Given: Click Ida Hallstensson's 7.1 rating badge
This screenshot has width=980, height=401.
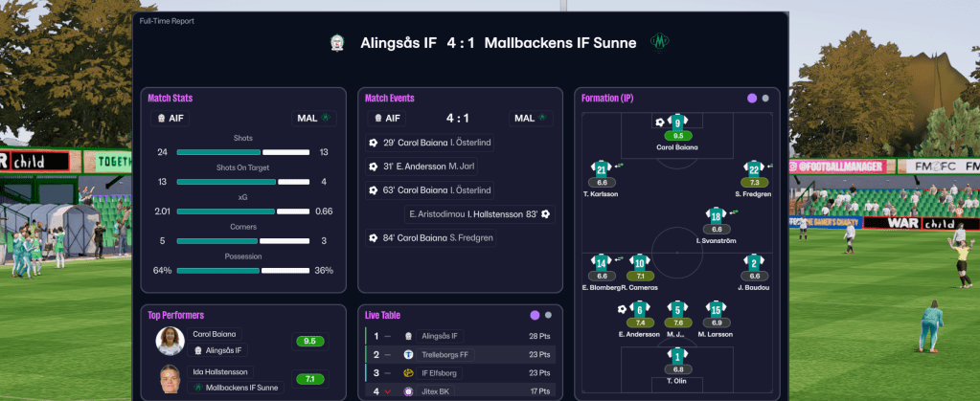Looking at the screenshot, I should (310, 379).
